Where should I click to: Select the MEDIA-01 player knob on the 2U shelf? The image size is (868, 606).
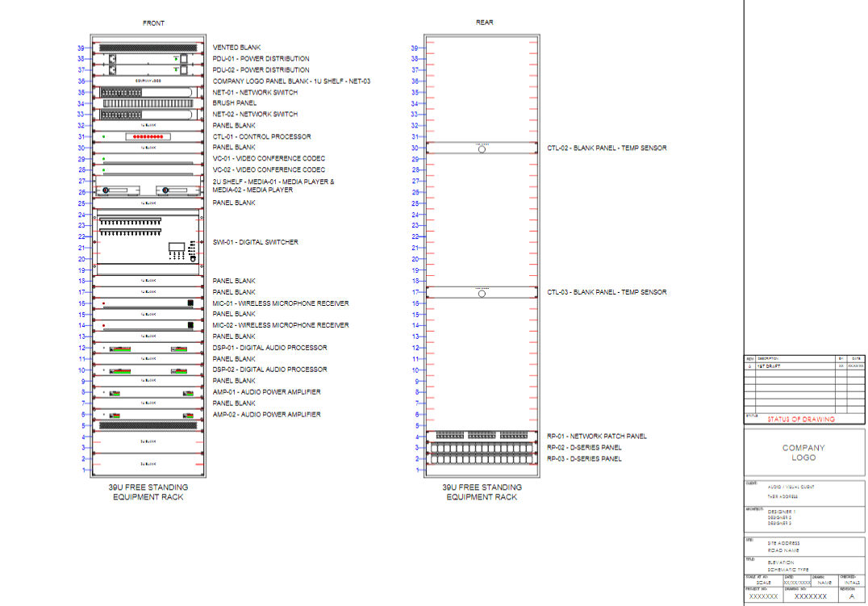tap(106, 190)
